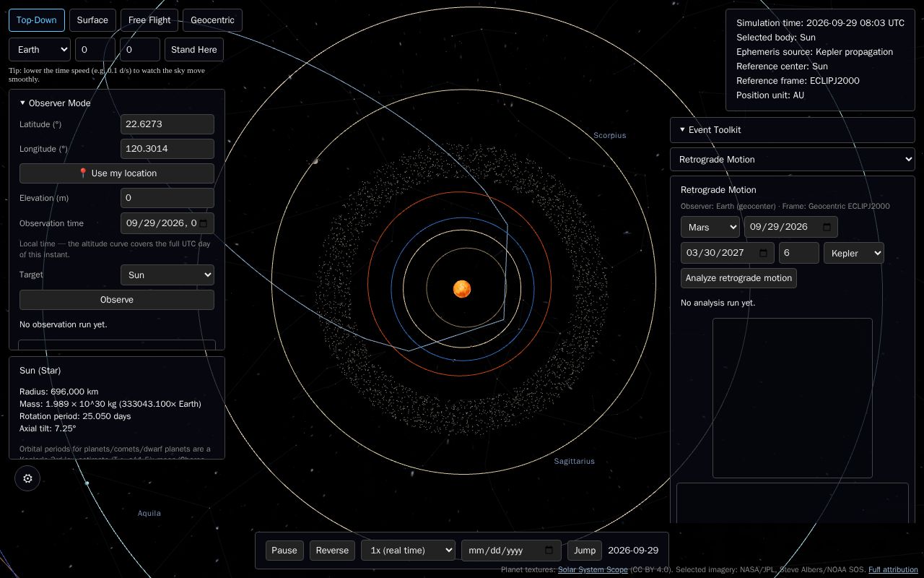Screen dimensions: 924x578
Task: Open the 1x (real time) speed dropdown
Action: pos(409,551)
